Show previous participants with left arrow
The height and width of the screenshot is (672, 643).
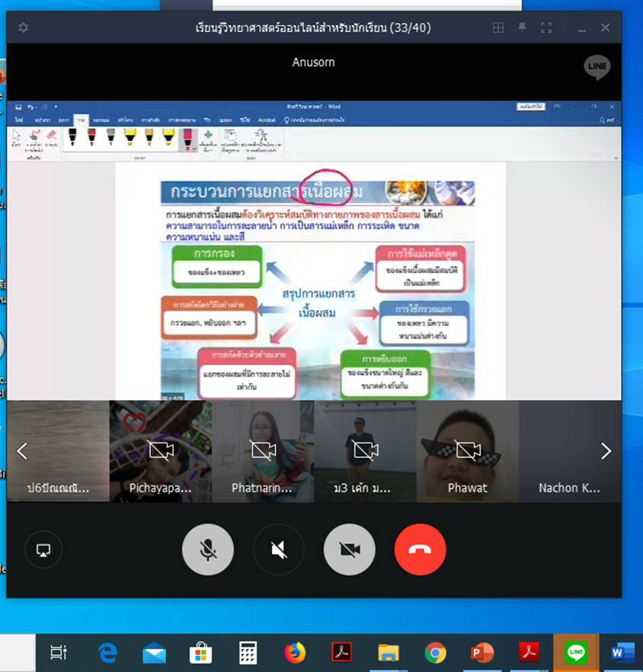(22, 451)
